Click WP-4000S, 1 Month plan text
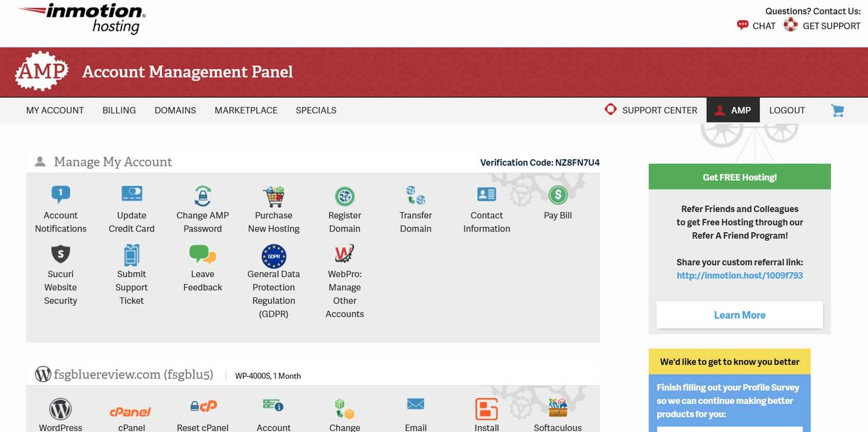This screenshot has width=868, height=432. point(268,376)
